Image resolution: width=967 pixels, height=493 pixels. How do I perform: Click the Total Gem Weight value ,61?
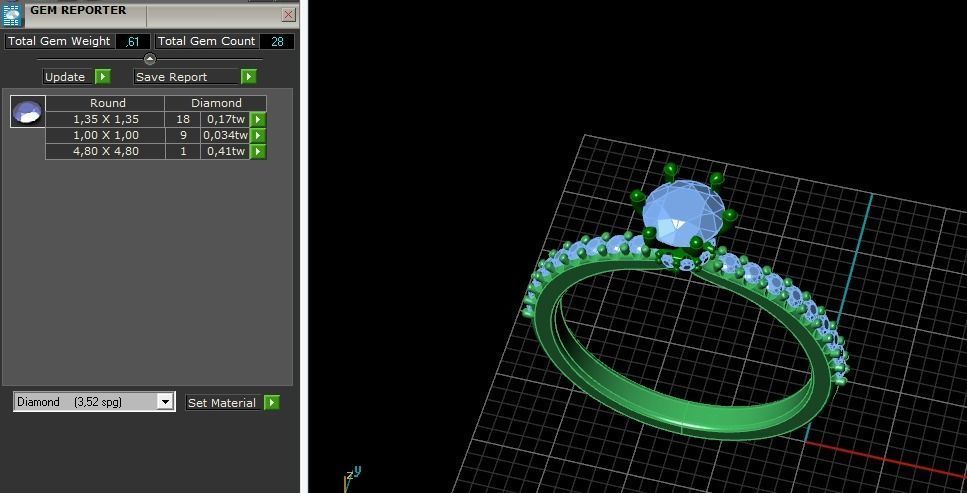pyautogui.click(x=133, y=42)
